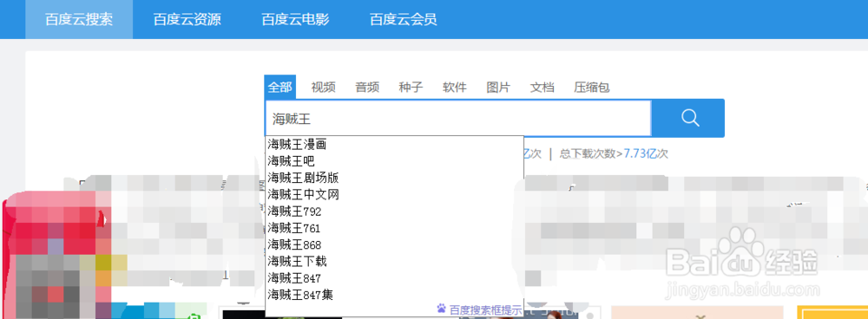Select the 视频 search category
This screenshot has height=319, width=868.
[x=323, y=88]
